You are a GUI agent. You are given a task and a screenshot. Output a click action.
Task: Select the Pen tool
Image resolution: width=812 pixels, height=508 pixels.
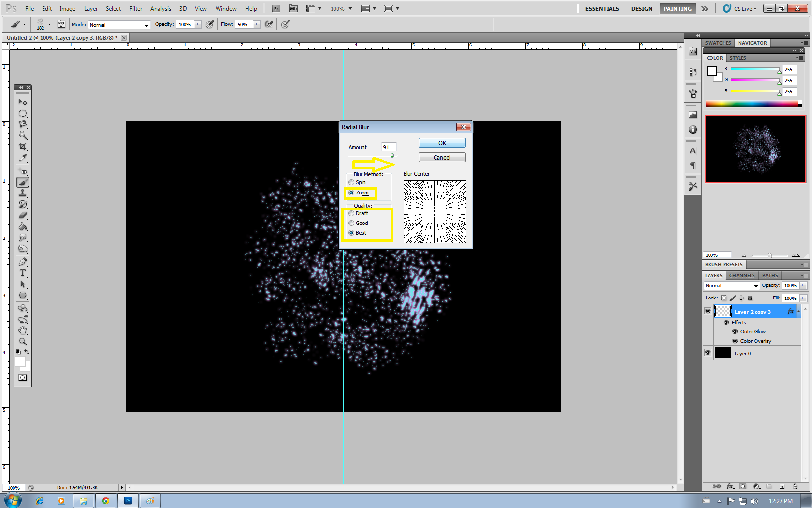tap(23, 262)
